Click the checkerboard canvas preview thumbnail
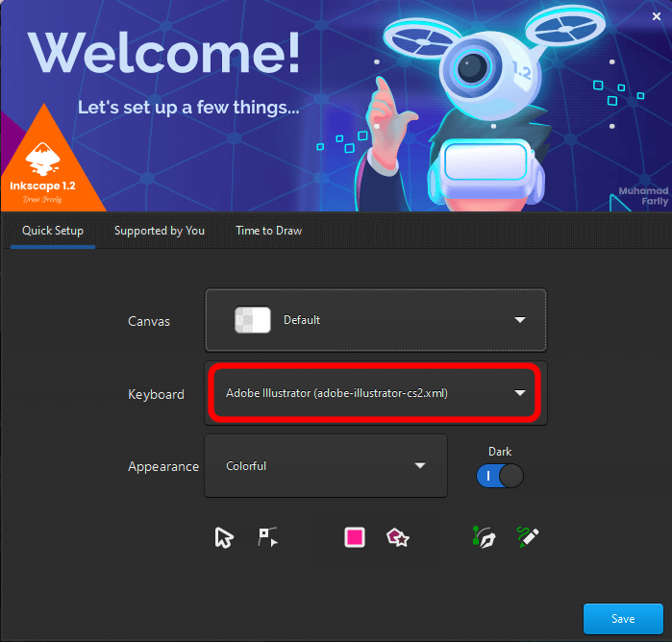 pos(253,320)
